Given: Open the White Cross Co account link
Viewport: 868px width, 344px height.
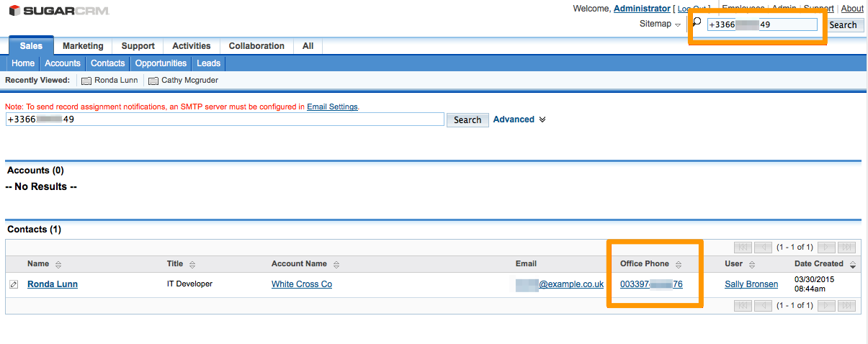Looking at the screenshot, I should tap(302, 284).
